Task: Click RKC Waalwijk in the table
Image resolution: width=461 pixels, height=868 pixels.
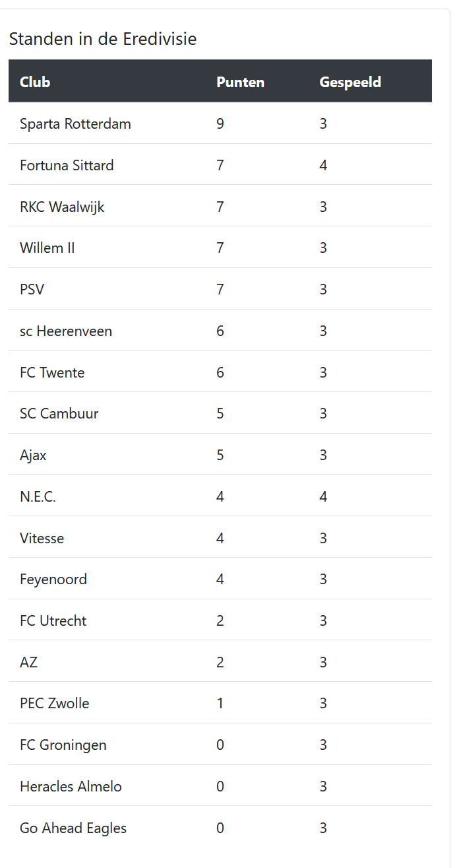Action: (x=62, y=207)
